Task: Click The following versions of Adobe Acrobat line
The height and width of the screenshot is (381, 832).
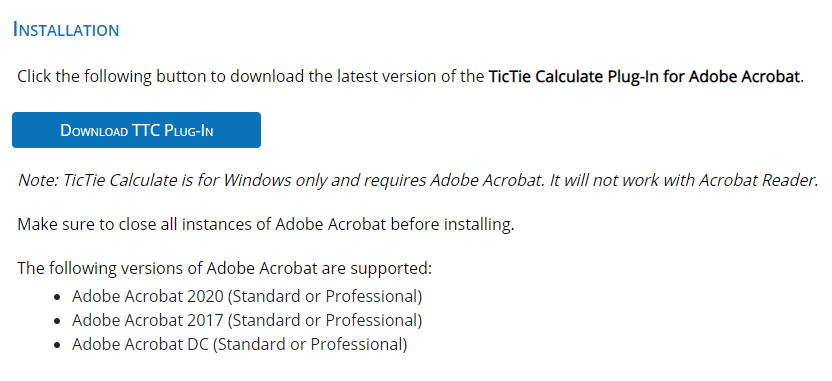Action: click(225, 268)
